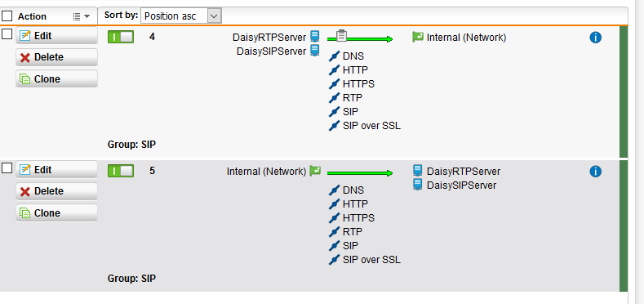Click the green status bar beside rule 5
644x304 pixels.
tap(624, 226)
